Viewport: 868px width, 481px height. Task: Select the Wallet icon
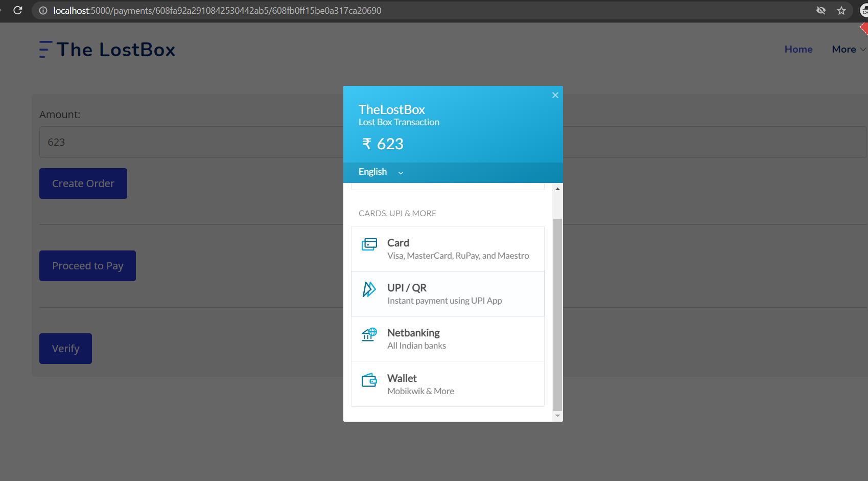coord(369,380)
